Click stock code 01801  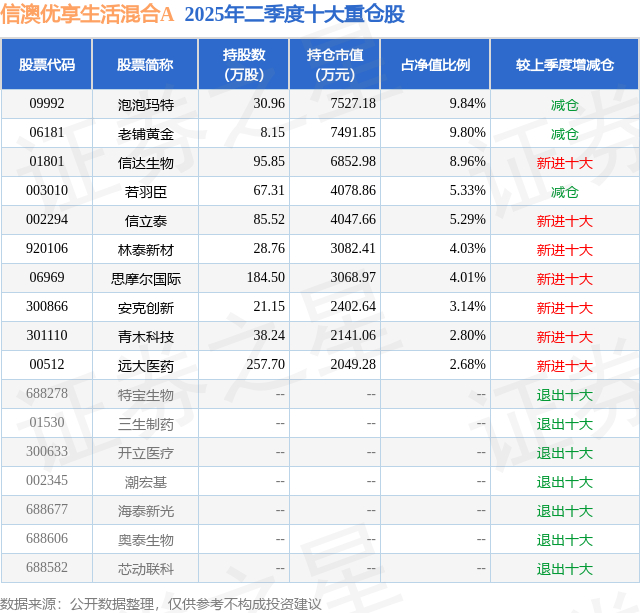(x=47, y=161)
